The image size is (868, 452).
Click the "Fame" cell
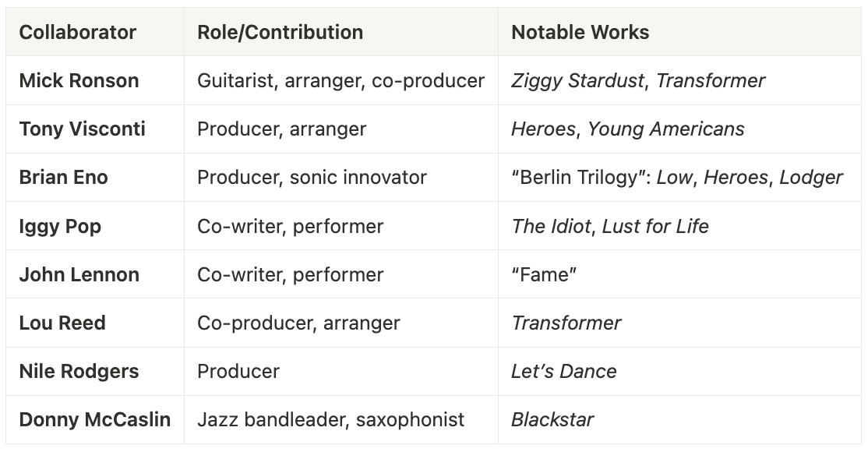[679, 274]
